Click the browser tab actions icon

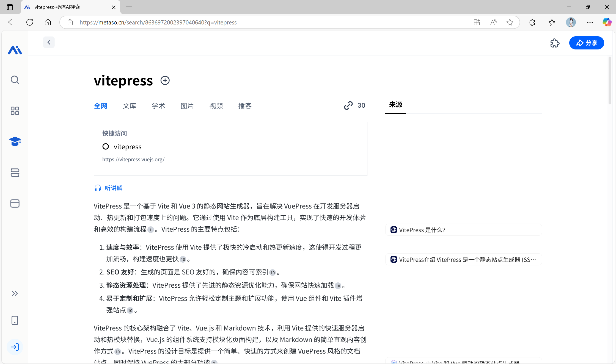pyautogui.click(x=10, y=7)
